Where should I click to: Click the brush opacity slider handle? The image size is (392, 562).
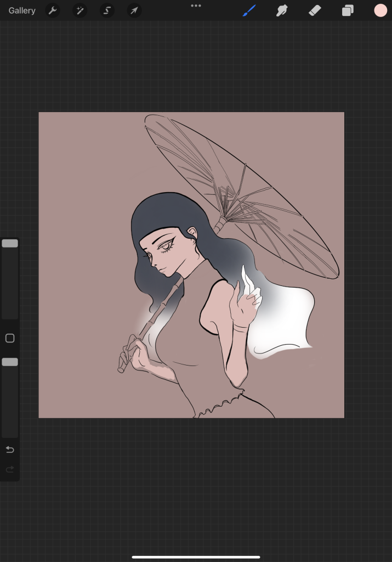coord(10,362)
